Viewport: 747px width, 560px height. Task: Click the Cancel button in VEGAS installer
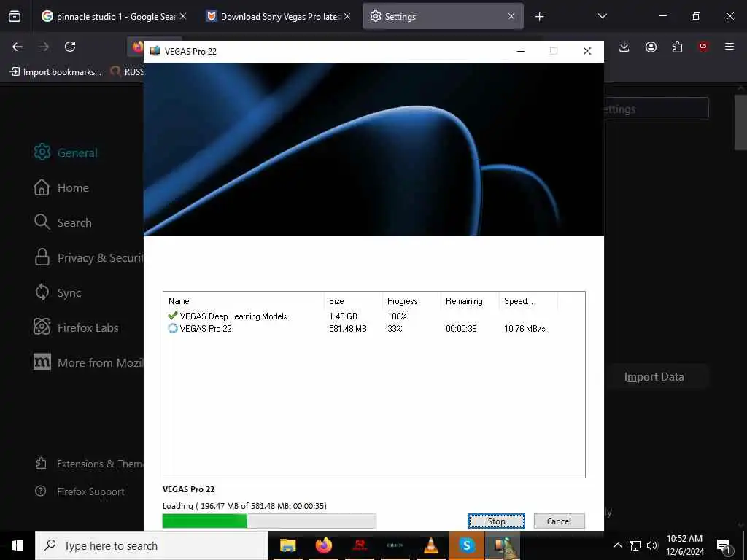pyautogui.click(x=559, y=521)
